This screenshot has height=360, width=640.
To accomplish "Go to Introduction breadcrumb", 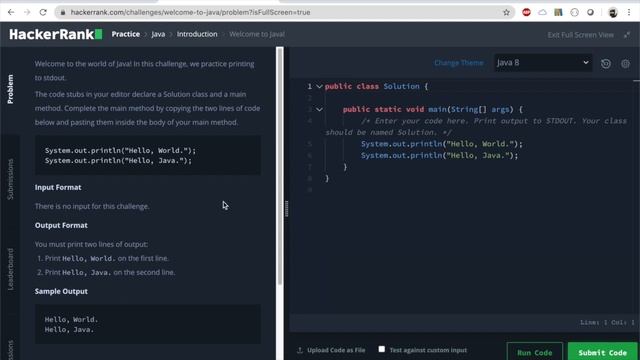I will point(197,34).
